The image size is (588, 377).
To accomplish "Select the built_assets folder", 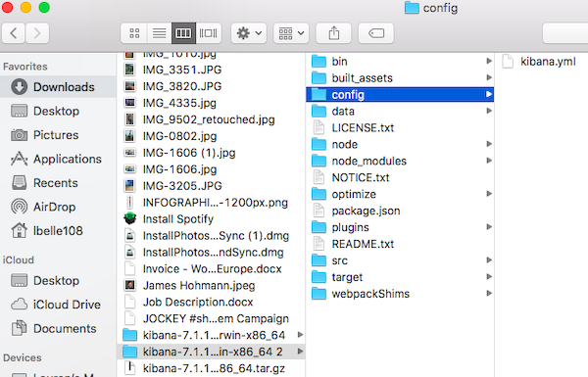I will click(x=400, y=78).
